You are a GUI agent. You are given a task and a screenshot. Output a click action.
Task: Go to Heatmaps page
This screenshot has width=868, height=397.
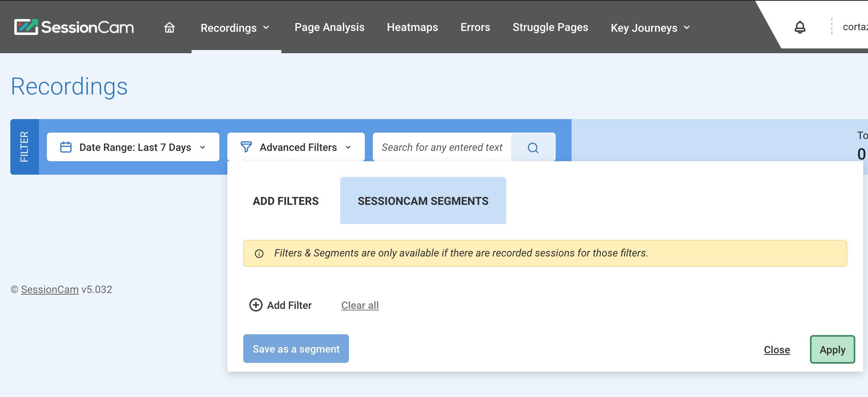tap(412, 27)
